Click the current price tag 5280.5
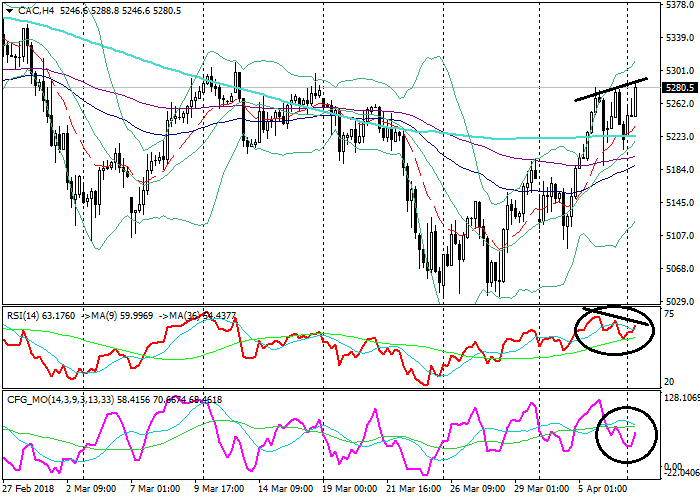The width and height of the screenshot is (700, 500). coord(679,88)
